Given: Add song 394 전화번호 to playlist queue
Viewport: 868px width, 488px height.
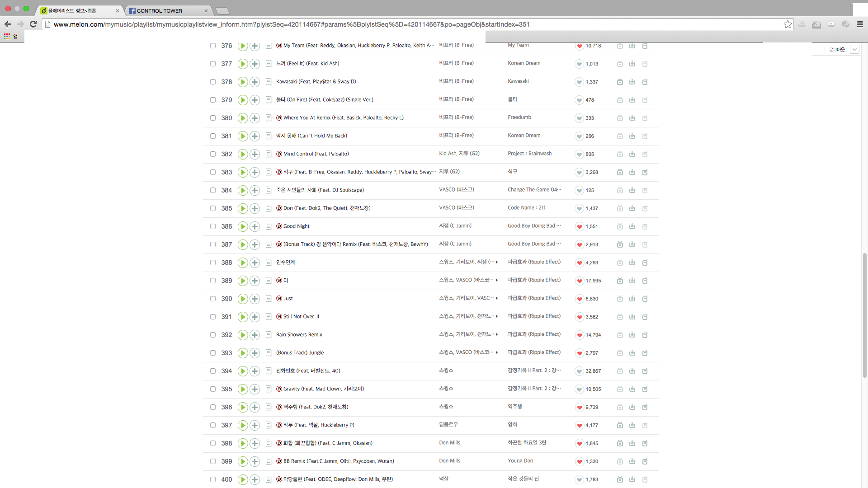Looking at the screenshot, I should tap(255, 371).
